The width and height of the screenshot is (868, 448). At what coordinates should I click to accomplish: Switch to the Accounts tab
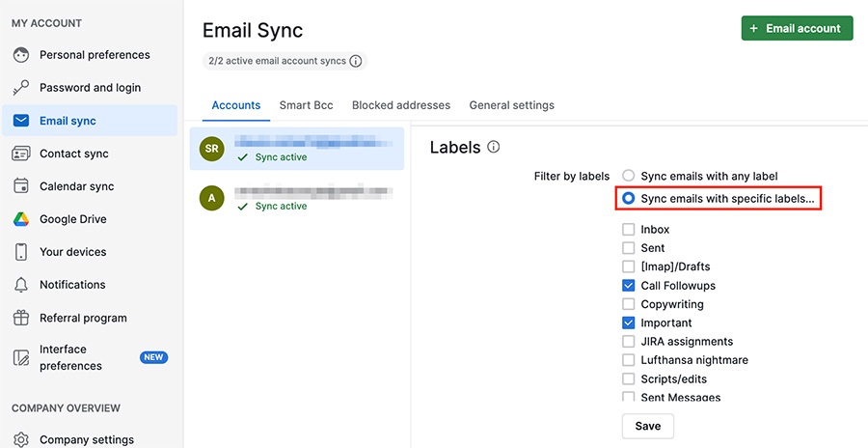pyautogui.click(x=236, y=105)
